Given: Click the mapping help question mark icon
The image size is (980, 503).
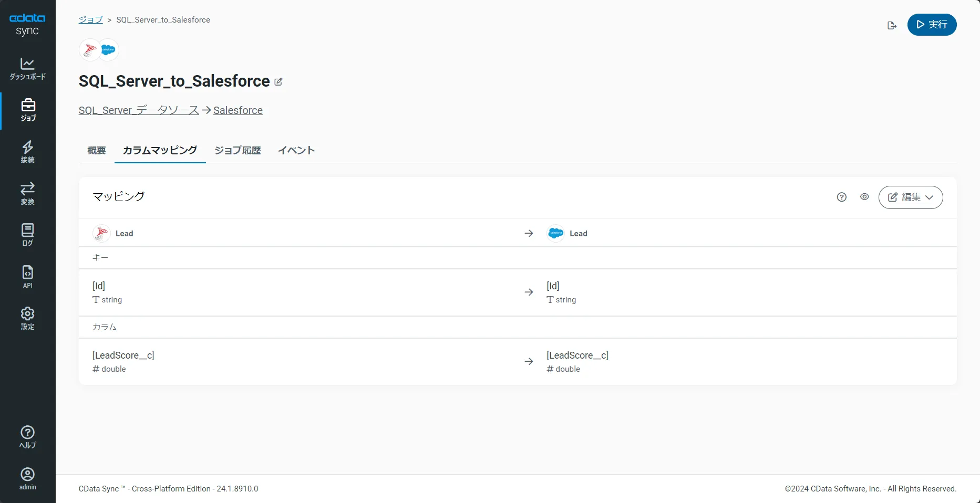Looking at the screenshot, I should (x=842, y=197).
